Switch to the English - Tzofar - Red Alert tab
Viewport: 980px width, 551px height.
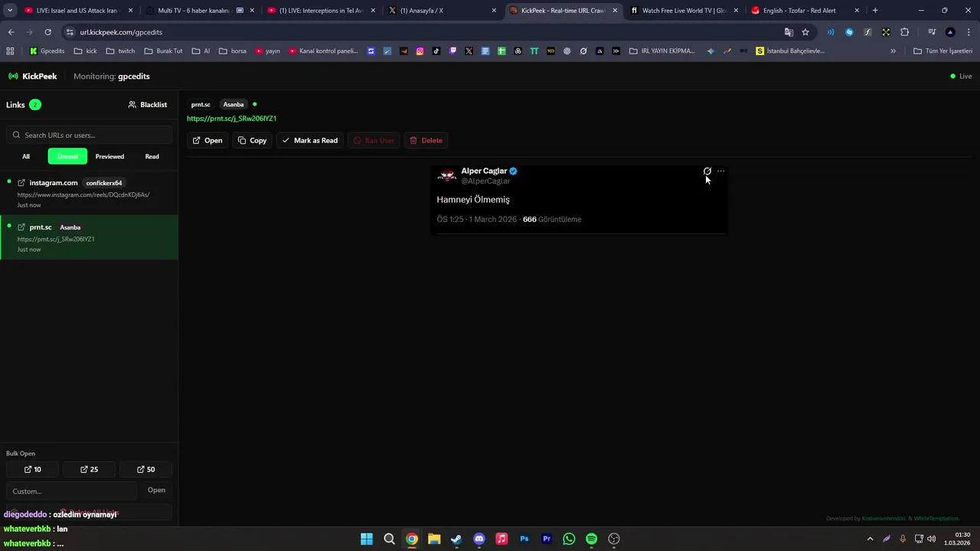point(805,11)
